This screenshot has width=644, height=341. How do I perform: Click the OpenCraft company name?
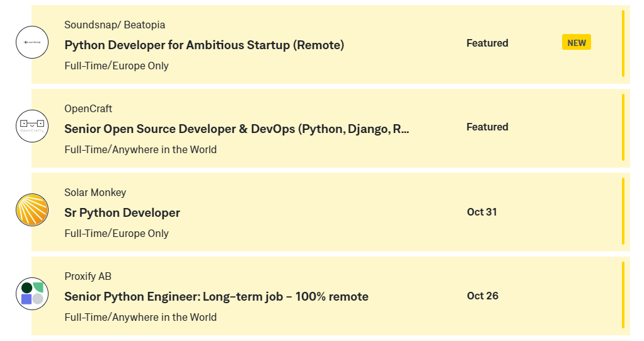(88, 108)
